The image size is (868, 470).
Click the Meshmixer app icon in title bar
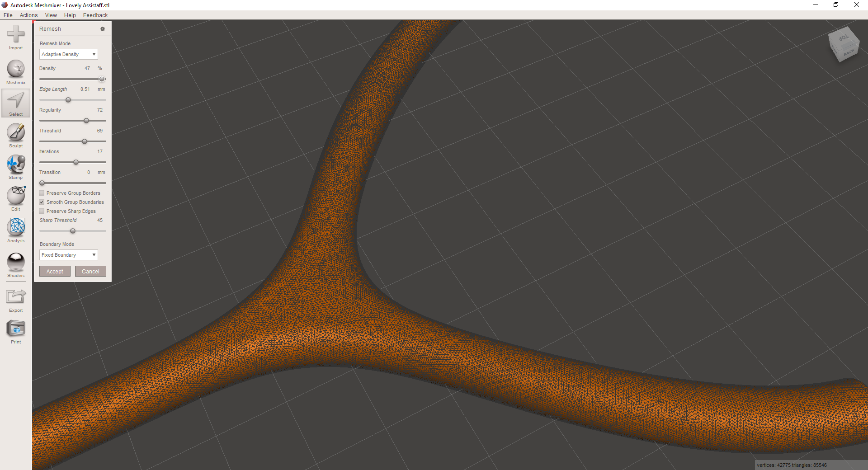5,5
